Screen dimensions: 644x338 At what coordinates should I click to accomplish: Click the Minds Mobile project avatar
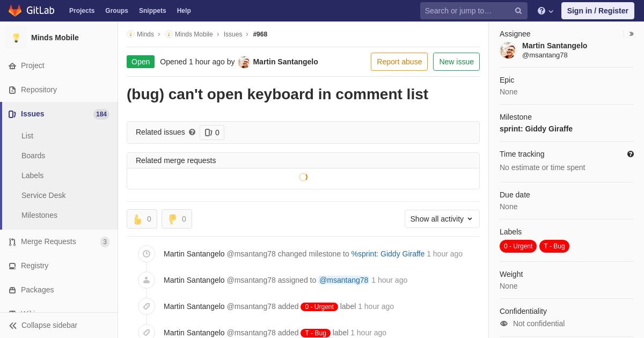[16, 38]
